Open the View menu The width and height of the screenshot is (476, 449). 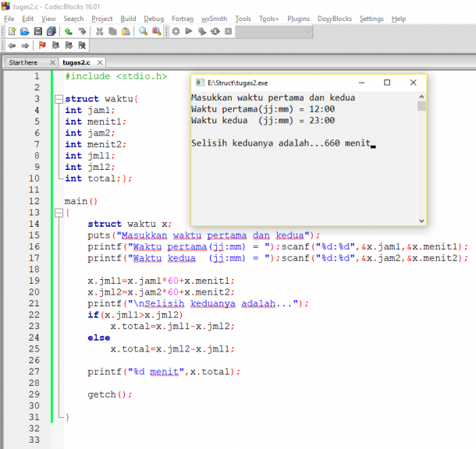[48, 19]
